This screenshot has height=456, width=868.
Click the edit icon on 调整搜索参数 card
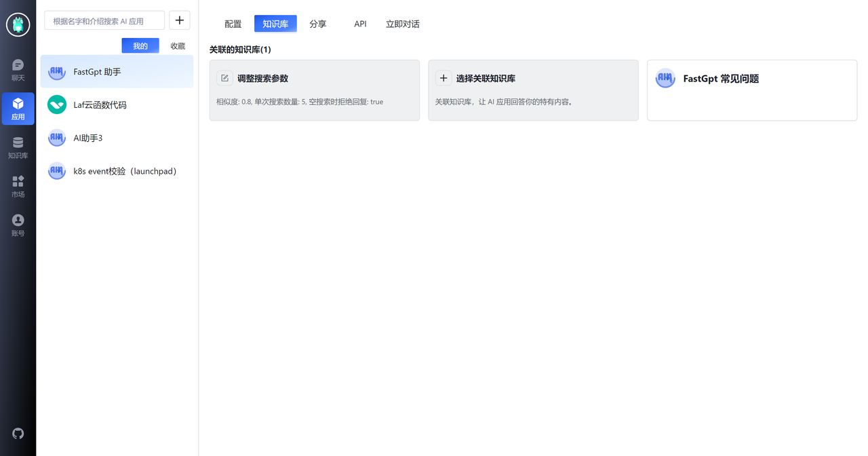point(224,78)
